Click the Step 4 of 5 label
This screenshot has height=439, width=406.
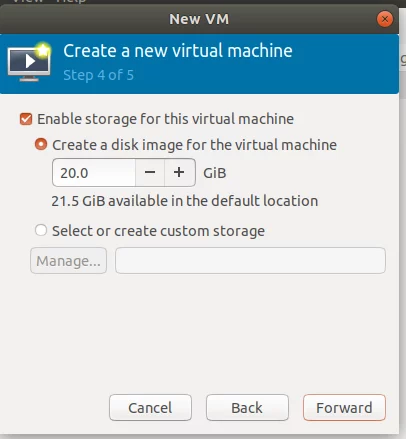pos(99,75)
